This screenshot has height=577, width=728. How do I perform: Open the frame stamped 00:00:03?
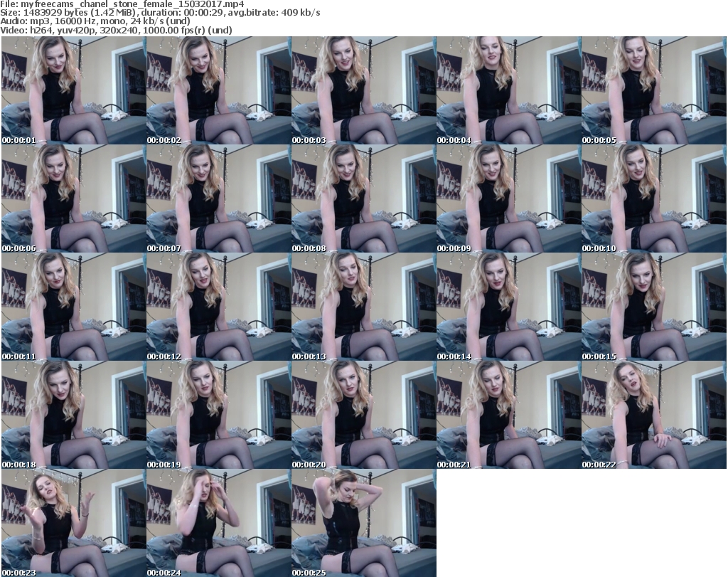click(x=363, y=90)
